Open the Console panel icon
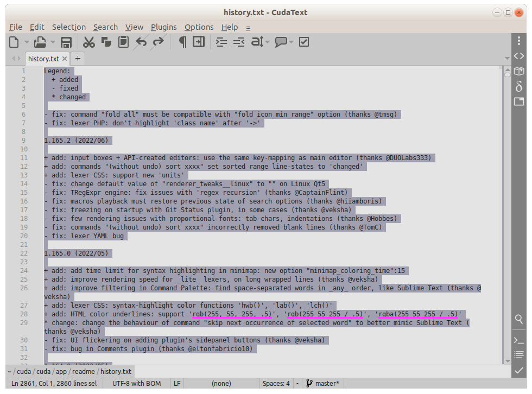The image size is (532, 394). 518,340
